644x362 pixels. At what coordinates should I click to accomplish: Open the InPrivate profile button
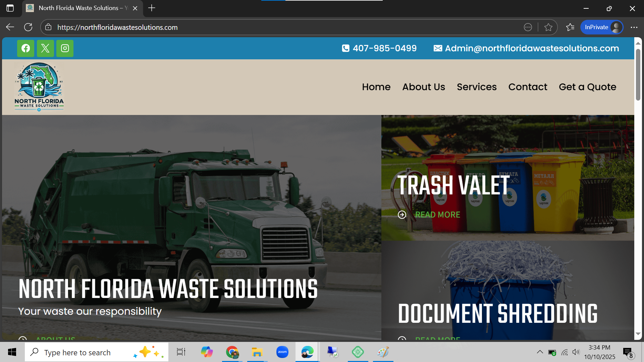pos(602,27)
